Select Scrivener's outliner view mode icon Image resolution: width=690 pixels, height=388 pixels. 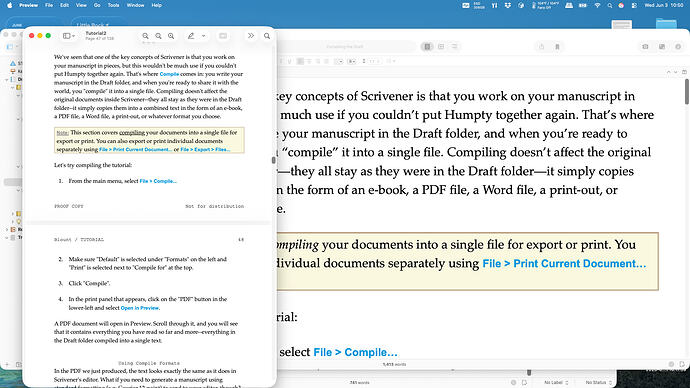click(455, 47)
